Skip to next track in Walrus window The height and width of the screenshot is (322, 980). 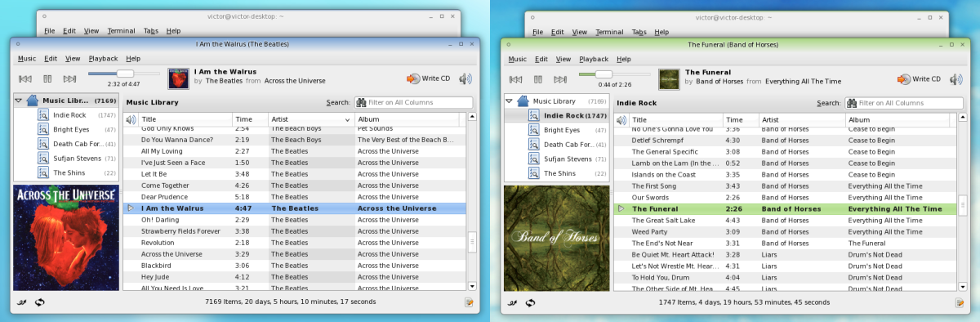pos(69,79)
